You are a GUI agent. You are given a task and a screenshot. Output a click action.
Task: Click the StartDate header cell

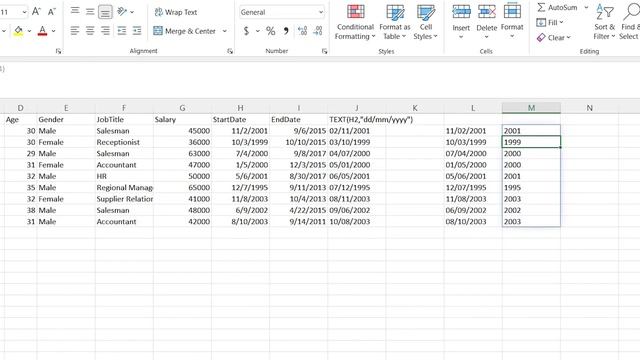click(240, 120)
